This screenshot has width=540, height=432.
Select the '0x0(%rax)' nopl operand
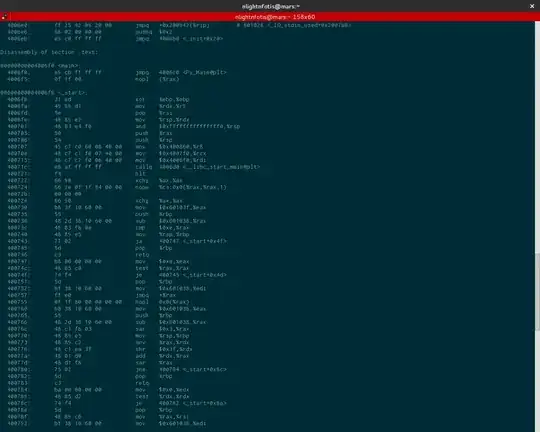[174, 302]
